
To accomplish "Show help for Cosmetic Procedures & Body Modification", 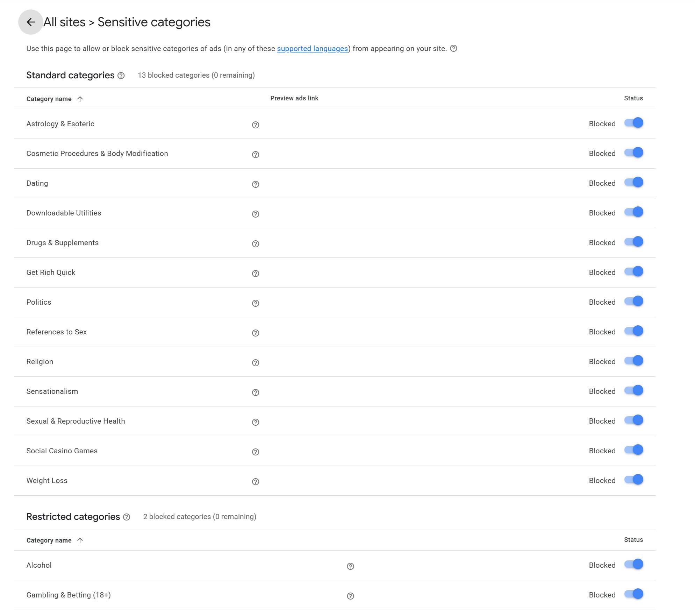I will click(256, 155).
